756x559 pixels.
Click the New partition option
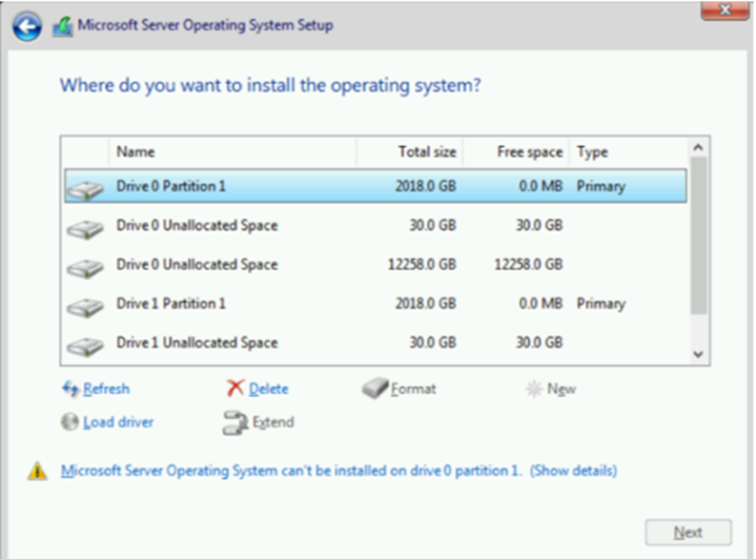point(562,389)
